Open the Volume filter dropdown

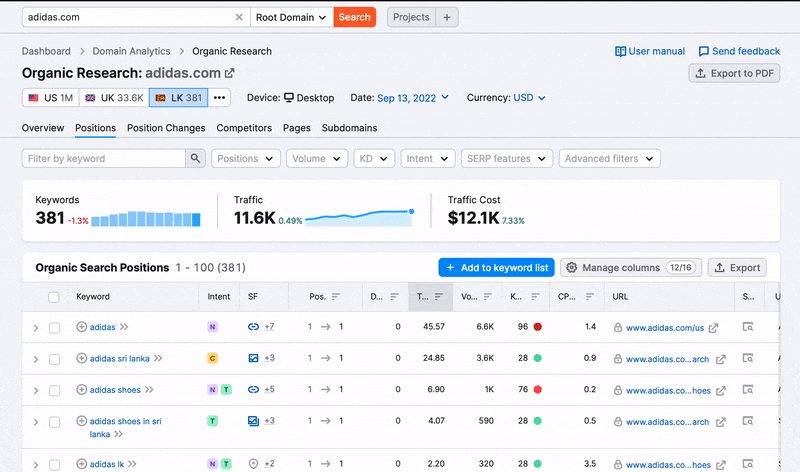coord(317,159)
